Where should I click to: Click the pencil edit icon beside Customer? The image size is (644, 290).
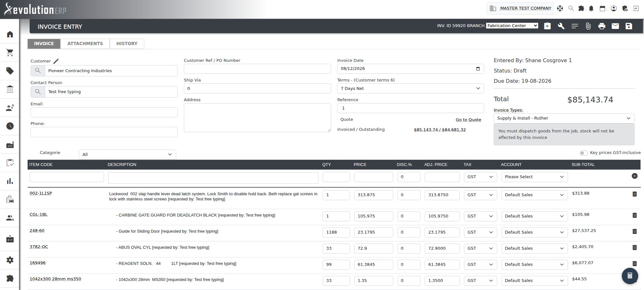coord(56,61)
